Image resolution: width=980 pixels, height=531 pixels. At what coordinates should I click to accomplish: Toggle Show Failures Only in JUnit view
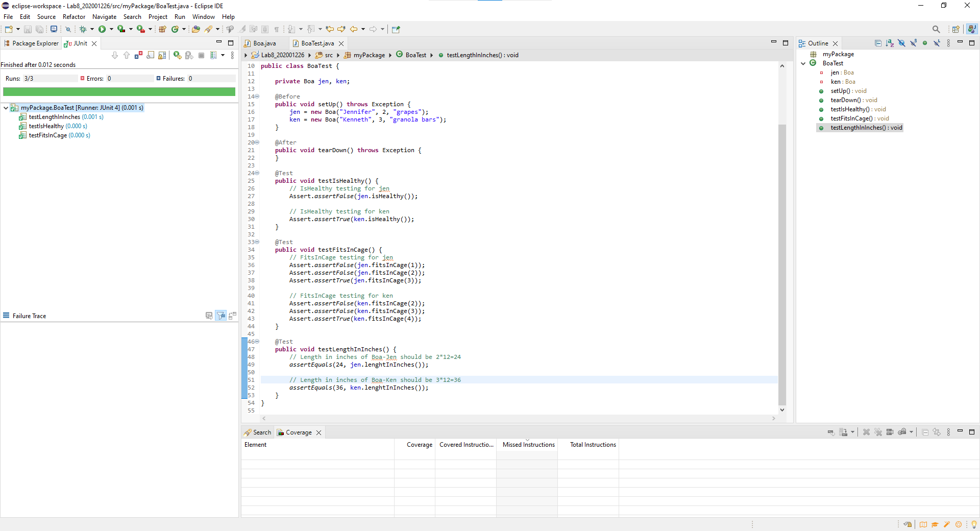138,55
